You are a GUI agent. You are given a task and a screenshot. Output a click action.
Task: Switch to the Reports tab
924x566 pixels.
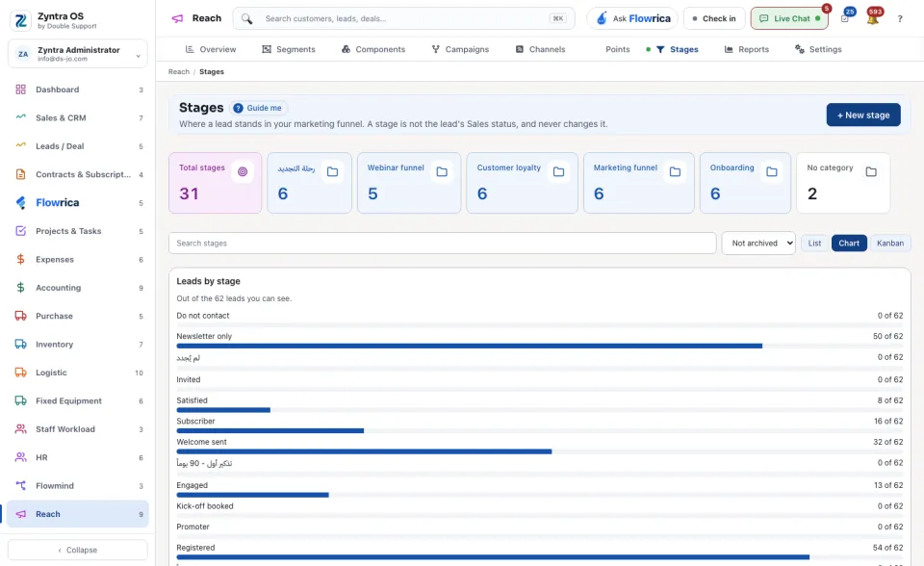click(747, 49)
